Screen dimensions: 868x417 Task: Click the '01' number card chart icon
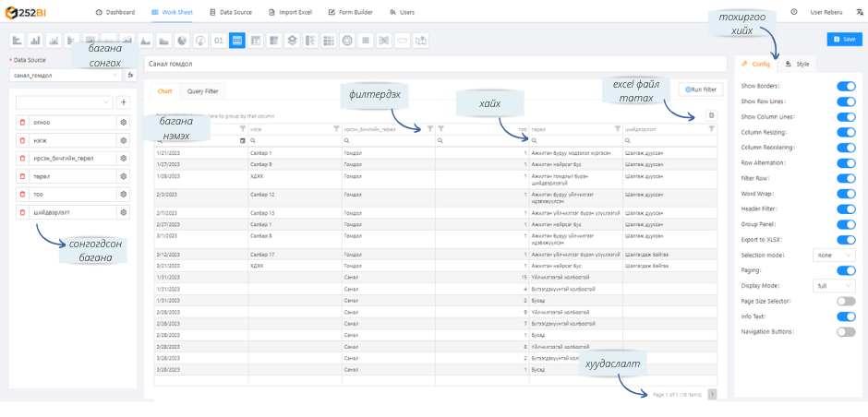coord(218,41)
